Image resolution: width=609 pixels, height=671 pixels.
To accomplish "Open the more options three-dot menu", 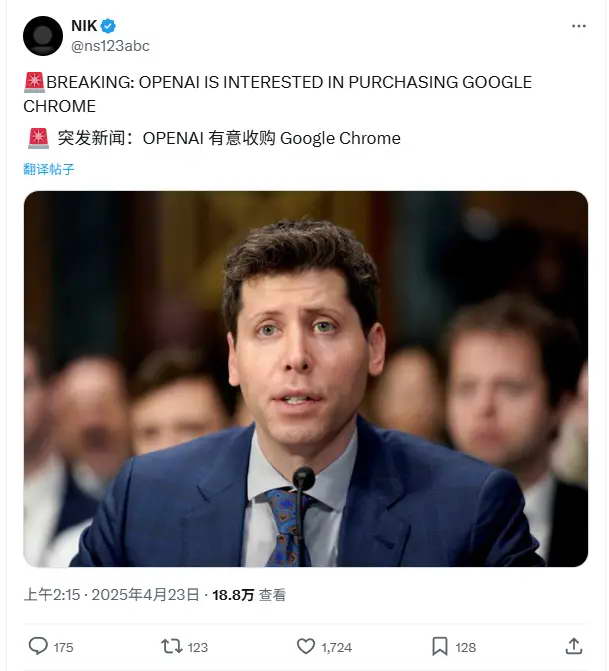I will point(579,26).
